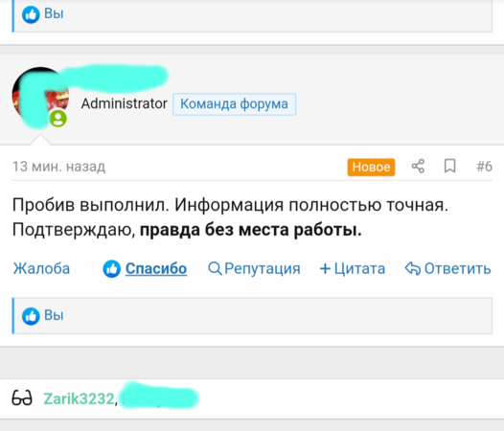Click the green online status icon on avatar
This screenshot has height=431, width=504.
point(58,119)
